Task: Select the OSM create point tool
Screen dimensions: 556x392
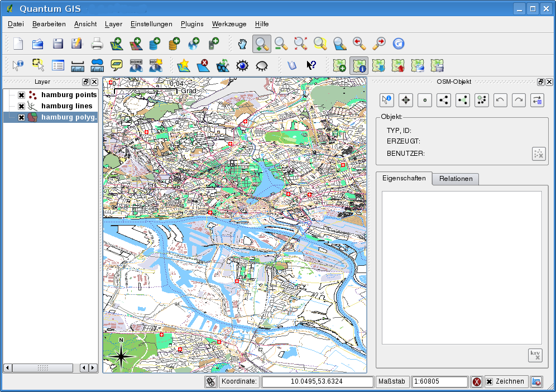Action: (424, 100)
